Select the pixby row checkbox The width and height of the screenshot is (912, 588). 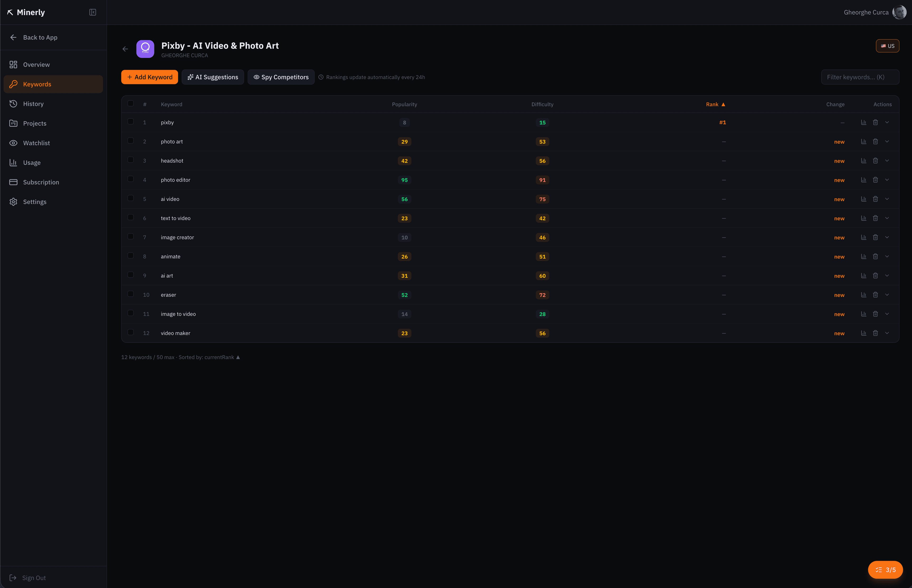click(x=131, y=121)
